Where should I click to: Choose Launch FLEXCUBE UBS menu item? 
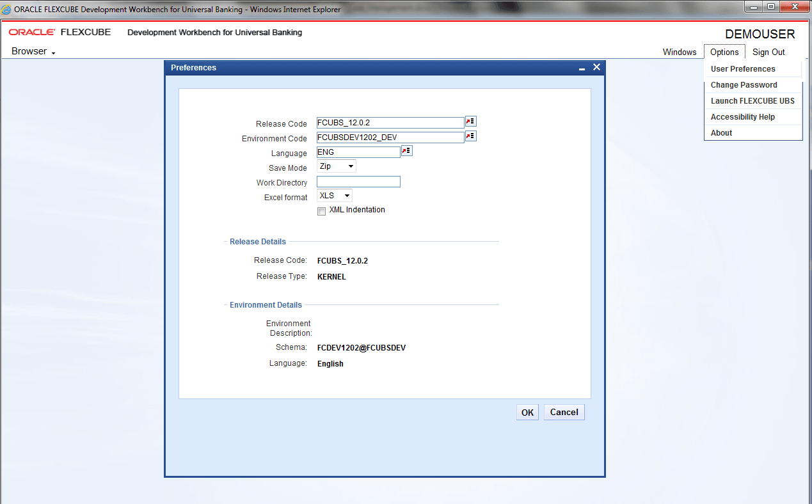click(x=753, y=101)
